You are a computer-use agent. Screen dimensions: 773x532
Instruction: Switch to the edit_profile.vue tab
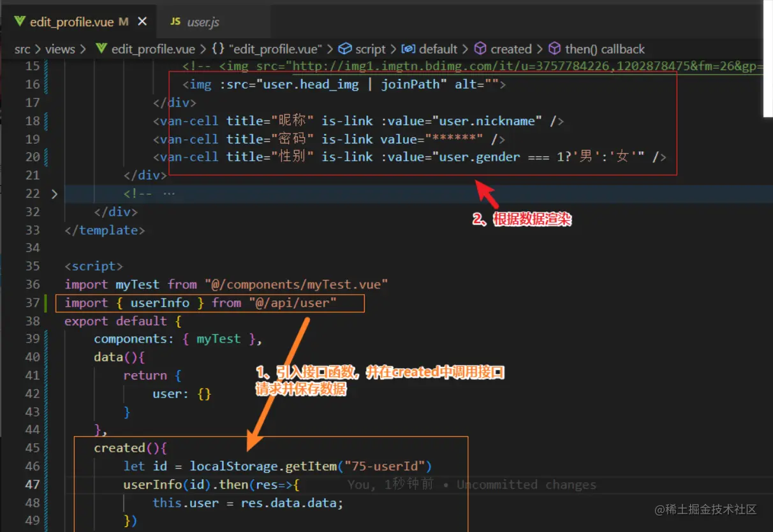[x=79, y=22]
